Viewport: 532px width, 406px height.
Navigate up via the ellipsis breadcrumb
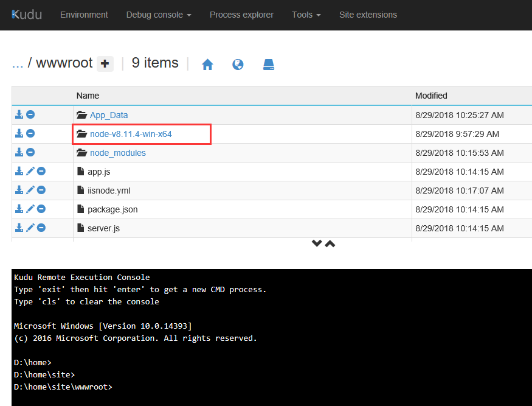click(18, 63)
